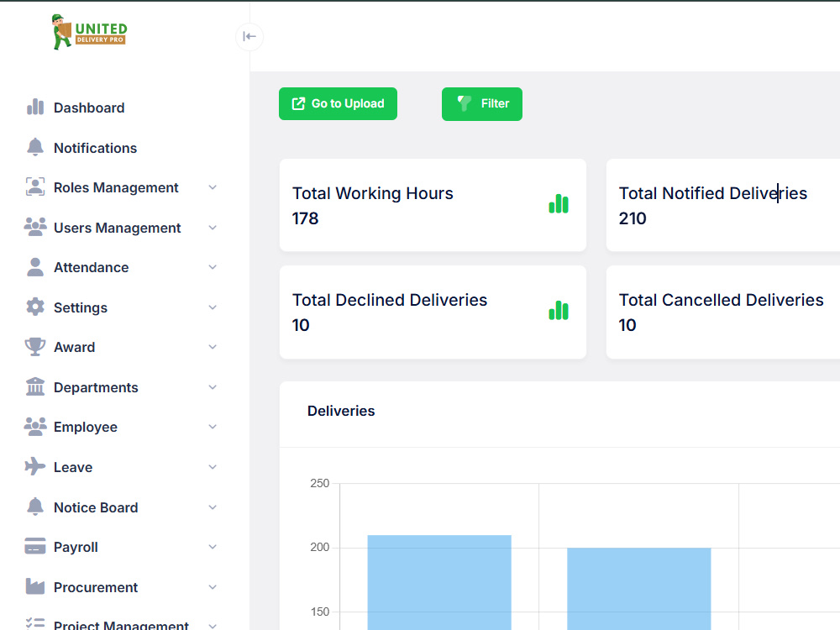Click the Dashboard bar chart icon
The height and width of the screenshot is (630, 840).
(35, 108)
